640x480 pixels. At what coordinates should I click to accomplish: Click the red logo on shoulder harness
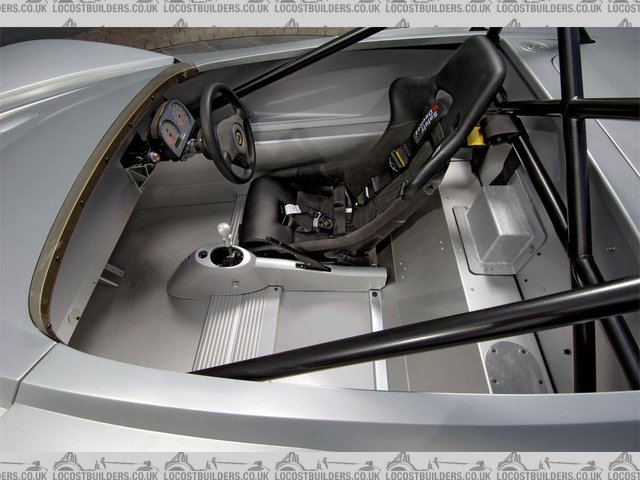[x=436, y=107]
